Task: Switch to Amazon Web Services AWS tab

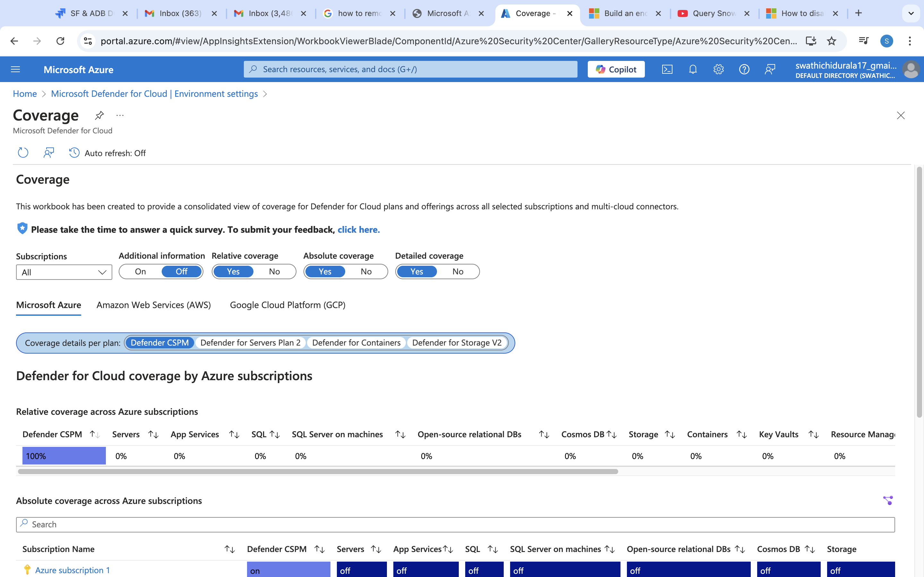Action: pyautogui.click(x=153, y=305)
